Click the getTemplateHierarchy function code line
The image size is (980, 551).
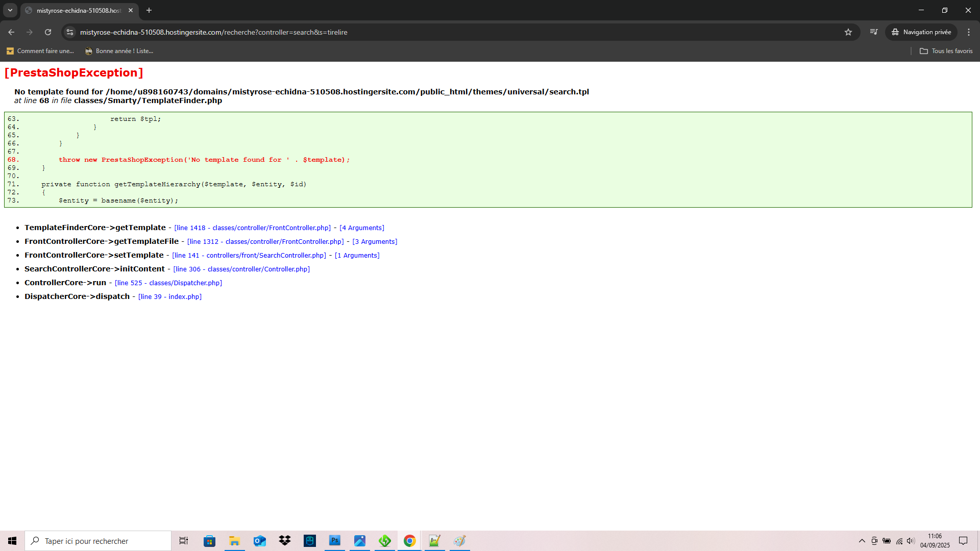coord(174,184)
